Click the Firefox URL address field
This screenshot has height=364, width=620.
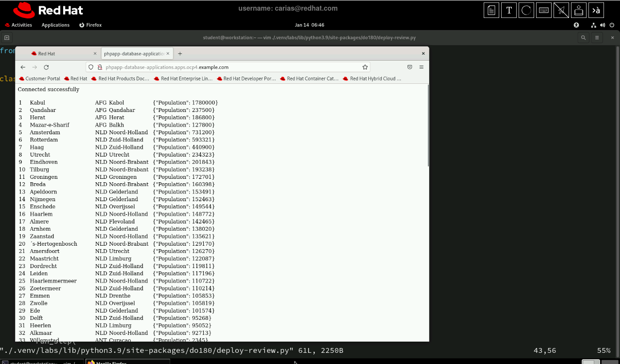(x=228, y=67)
